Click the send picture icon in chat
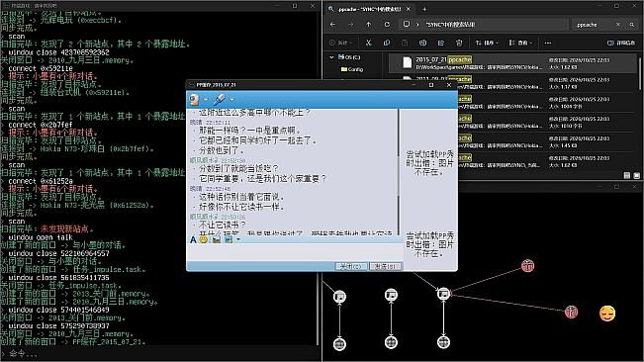The height and width of the screenshot is (362, 644). tap(217, 239)
